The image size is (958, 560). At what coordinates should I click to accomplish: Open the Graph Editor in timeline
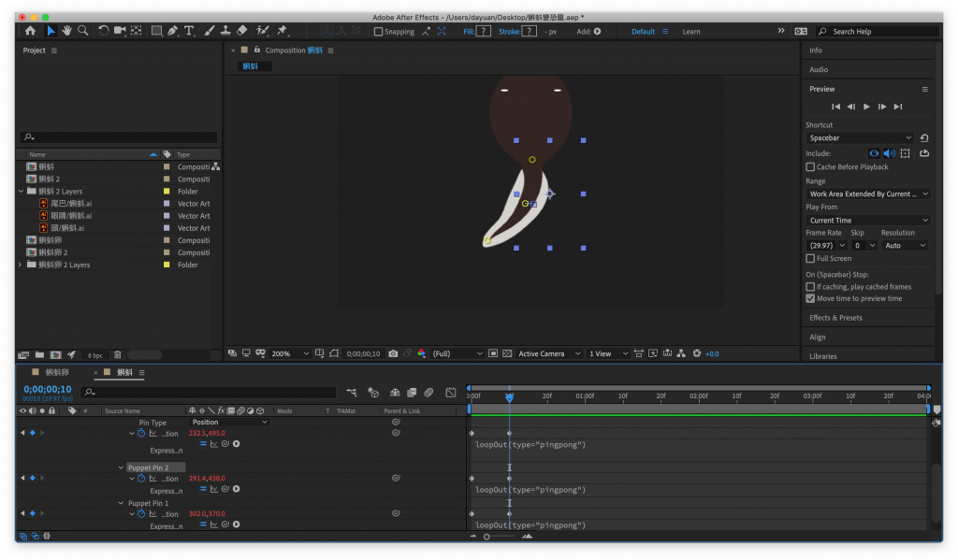click(451, 393)
